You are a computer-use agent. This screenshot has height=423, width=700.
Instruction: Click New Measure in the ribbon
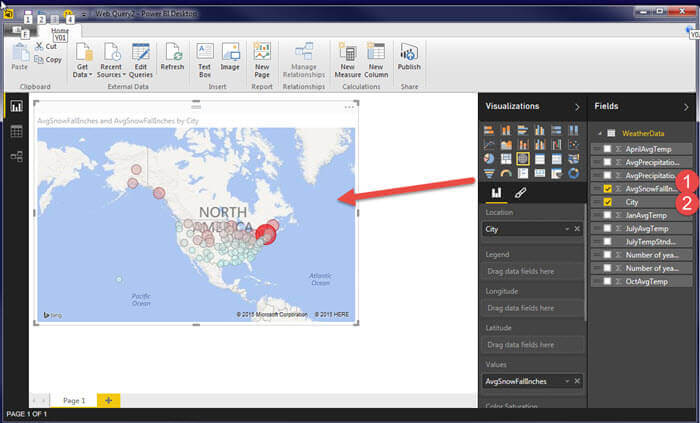point(347,60)
